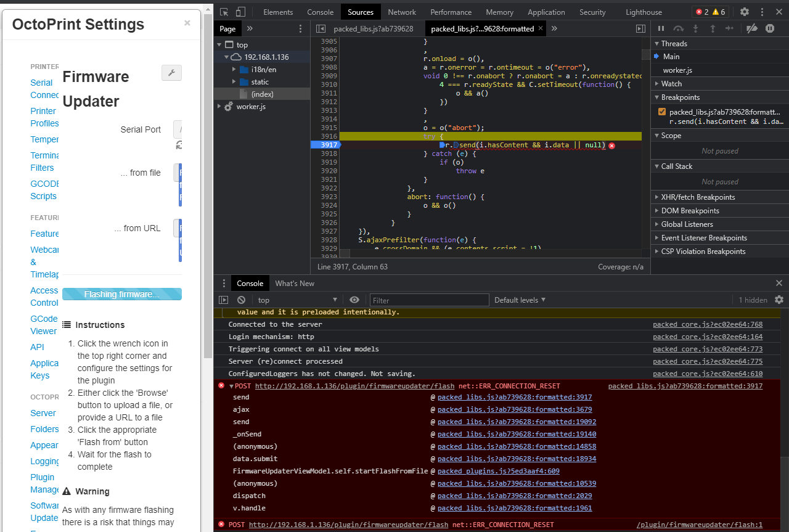Image resolution: width=789 pixels, height=532 pixels.
Task: Uncheck the packed_libs.js breakpoint
Action: click(x=662, y=112)
